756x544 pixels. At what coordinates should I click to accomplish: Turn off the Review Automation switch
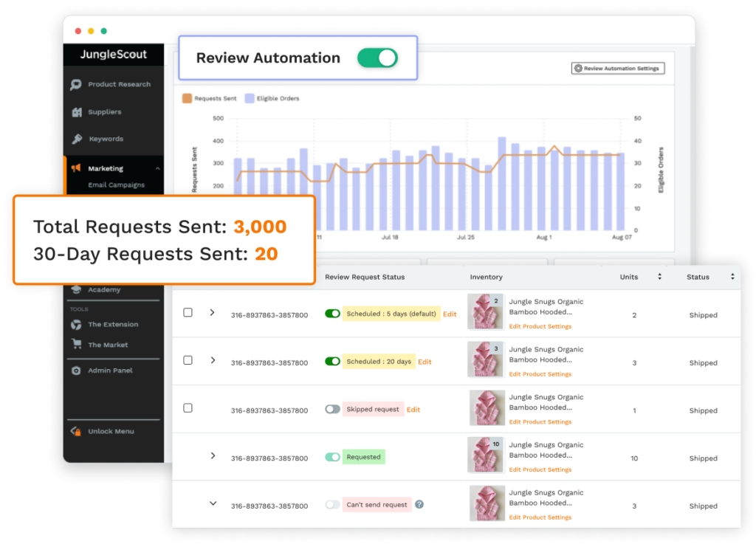pos(377,58)
